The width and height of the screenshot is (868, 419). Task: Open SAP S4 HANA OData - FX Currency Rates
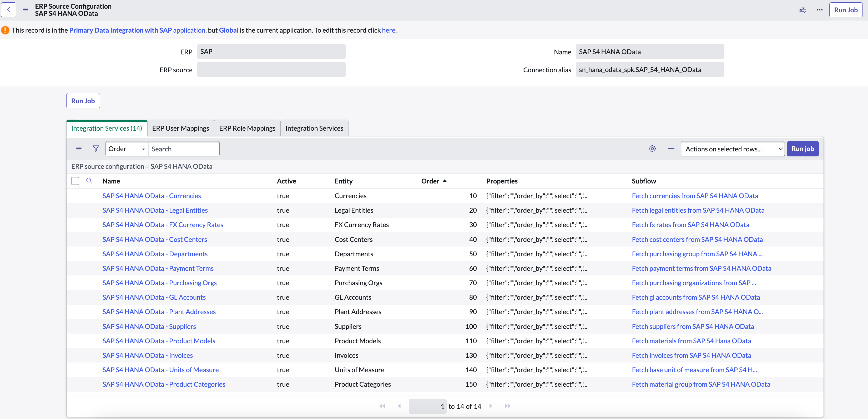[163, 225]
